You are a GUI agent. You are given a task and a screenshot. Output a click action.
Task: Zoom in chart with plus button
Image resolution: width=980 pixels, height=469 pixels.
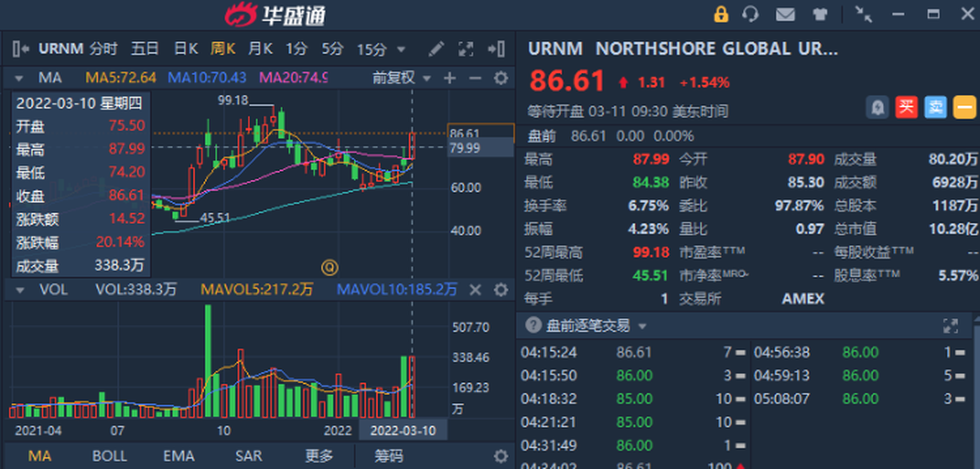[x=449, y=78]
